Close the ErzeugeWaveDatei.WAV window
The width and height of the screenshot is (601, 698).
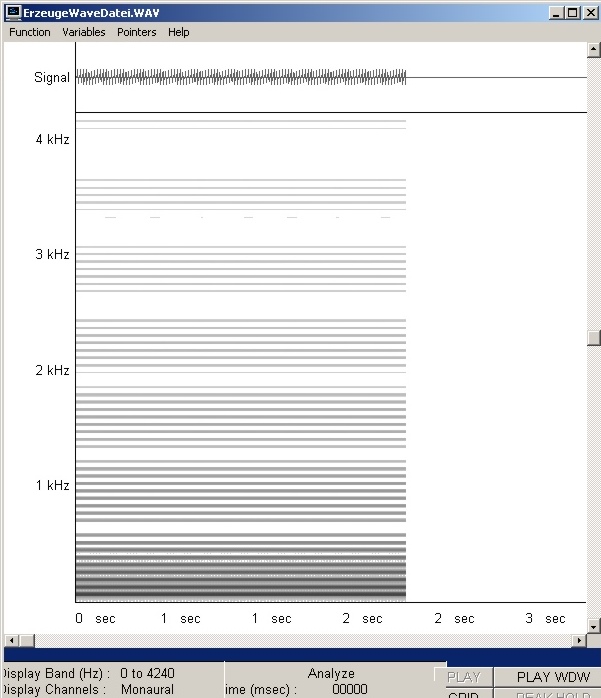[x=591, y=13]
